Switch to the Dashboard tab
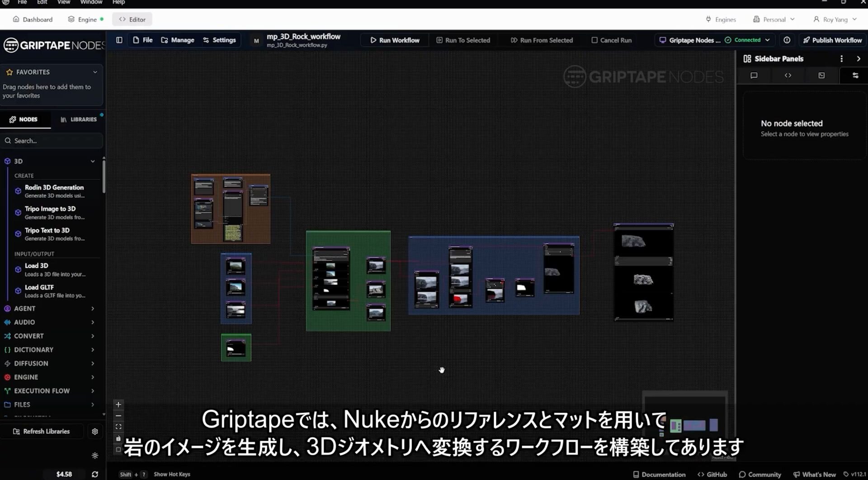868x480 pixels. [x=33, y=19]
